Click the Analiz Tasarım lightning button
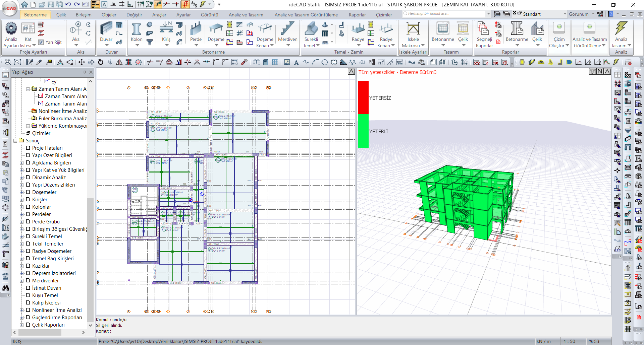This screenshot has height=345, width=644. [621, 34]
